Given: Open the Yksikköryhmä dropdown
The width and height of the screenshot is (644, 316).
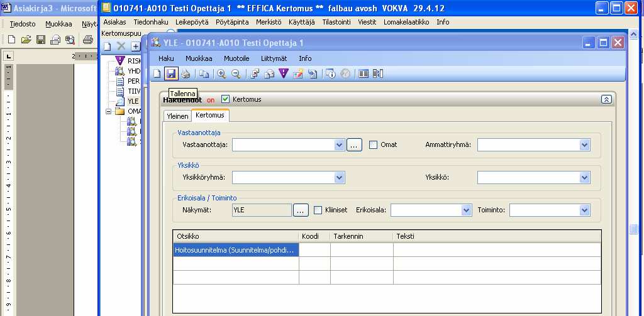Looking at the screenshot, I should 339,177.
